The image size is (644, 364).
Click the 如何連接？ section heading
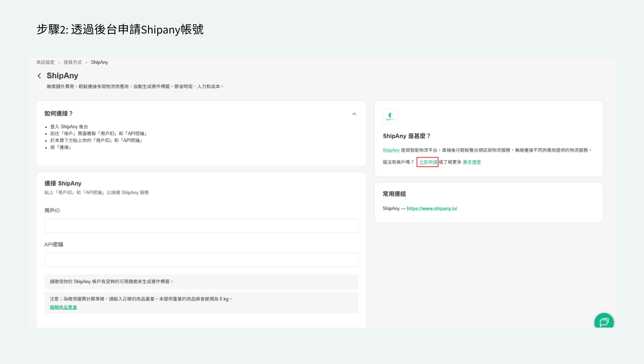tap(59, 114)
